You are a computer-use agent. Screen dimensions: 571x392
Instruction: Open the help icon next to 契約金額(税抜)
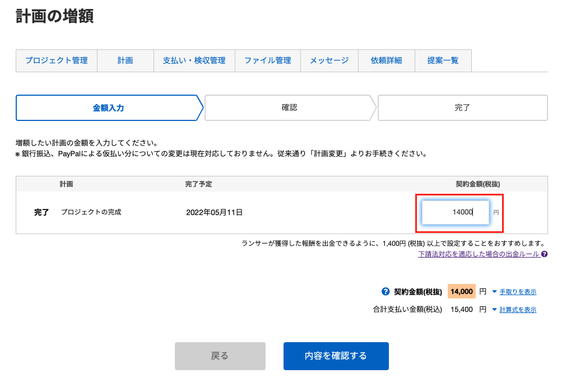386,291
